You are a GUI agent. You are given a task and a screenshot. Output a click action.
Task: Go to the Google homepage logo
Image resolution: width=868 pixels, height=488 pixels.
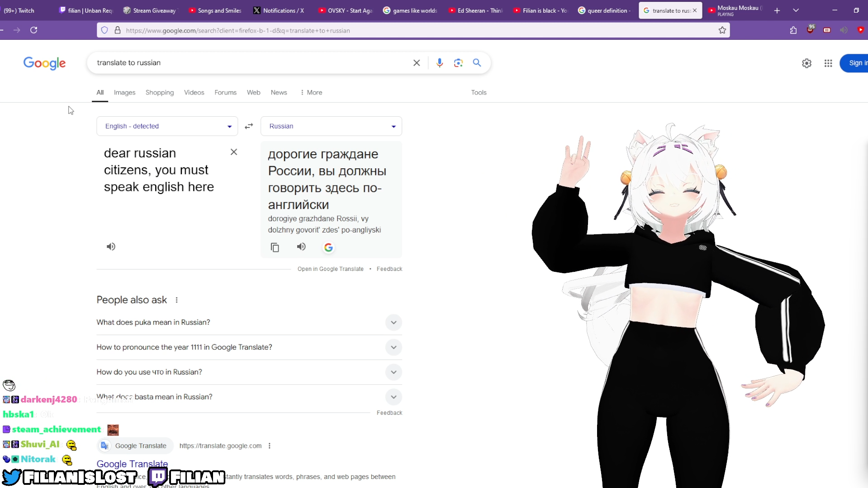point(44,63)
